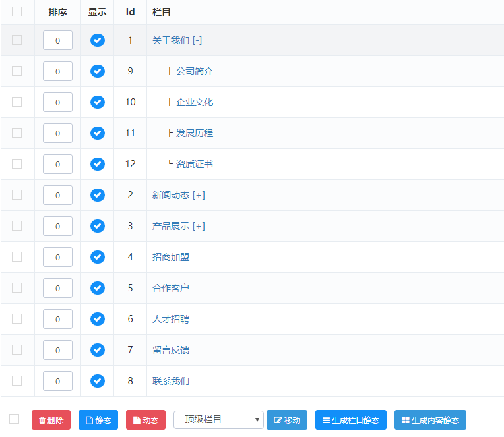The image size is (504, 437).
Task: Toggle display check icon for 合作客户 row
Action: (98, 288)
